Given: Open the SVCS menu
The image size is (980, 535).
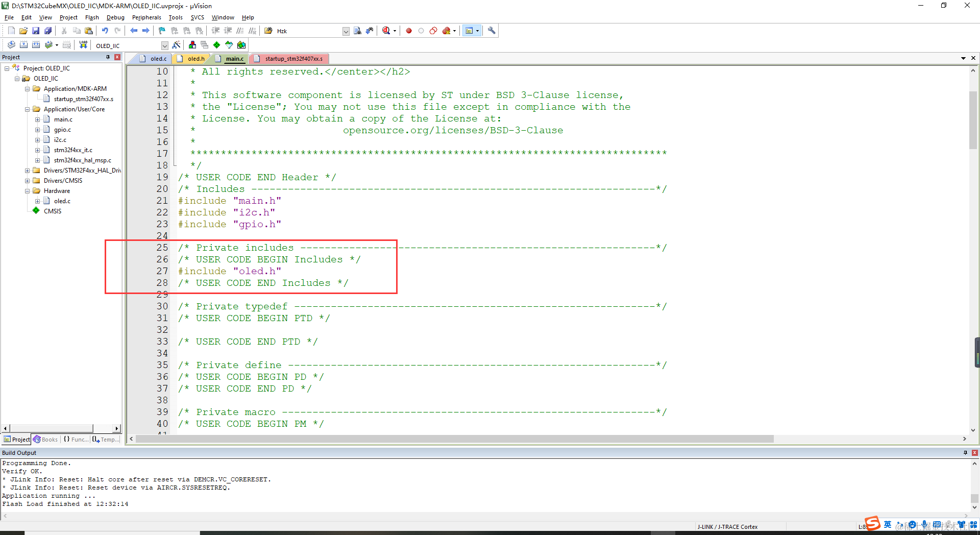Looking at the screenshot, I should [197, 17].
